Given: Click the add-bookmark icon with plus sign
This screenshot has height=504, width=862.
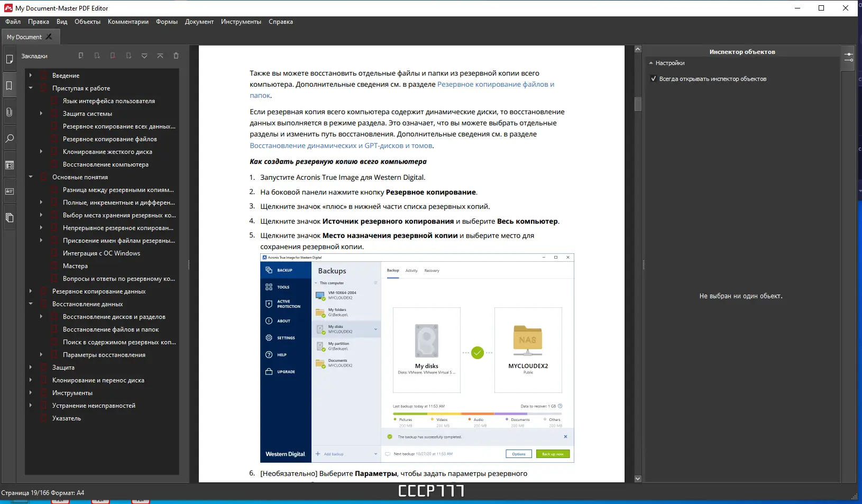Looking at the screenshot, I should point(97,56).
